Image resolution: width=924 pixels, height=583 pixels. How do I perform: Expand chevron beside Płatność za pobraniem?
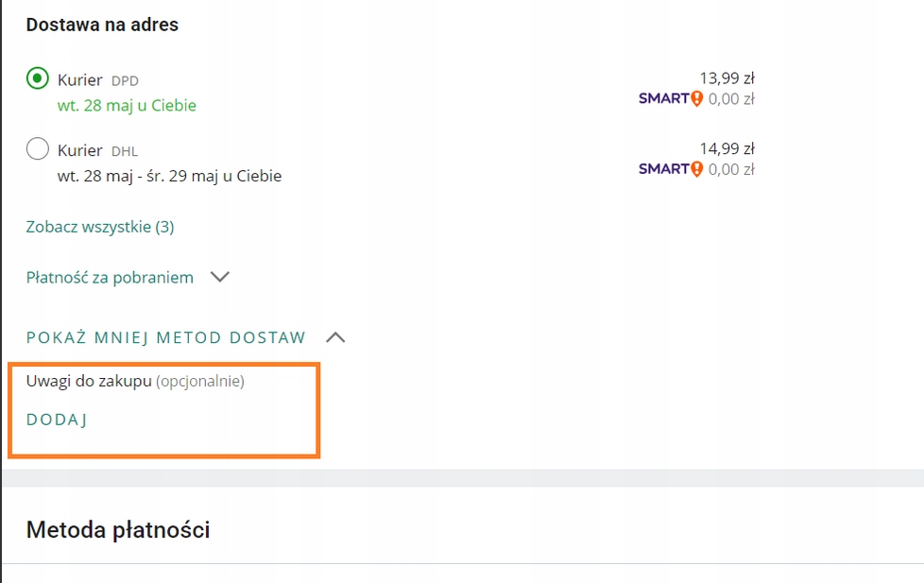[x=219, y=277]
